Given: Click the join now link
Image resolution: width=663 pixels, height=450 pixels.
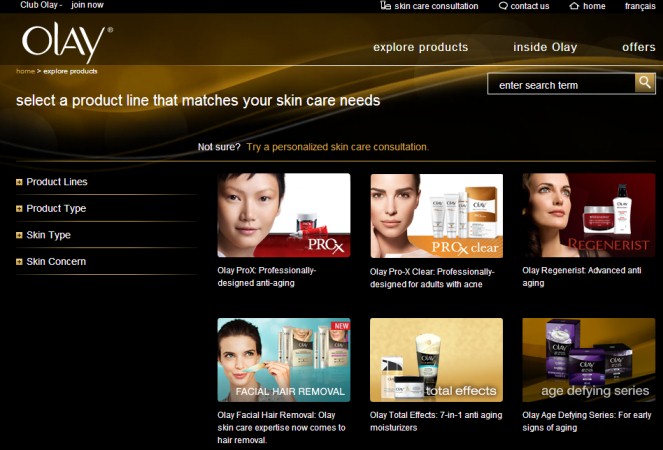Looking at the screenshot, I should click(x=87, y=5).
